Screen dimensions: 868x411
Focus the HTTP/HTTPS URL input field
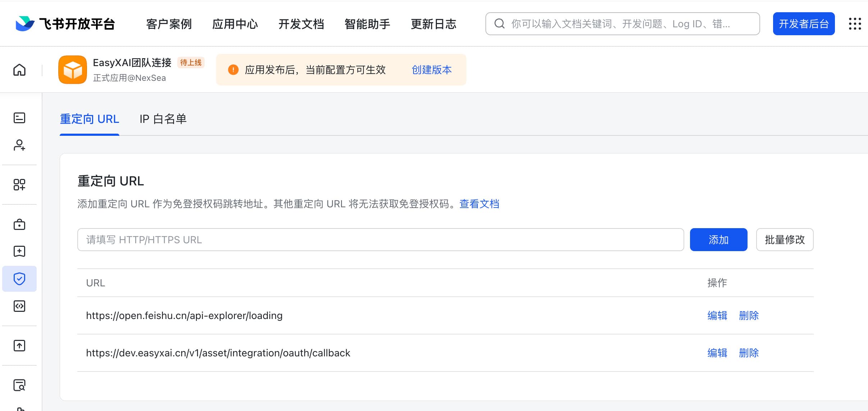pos(380,240)
